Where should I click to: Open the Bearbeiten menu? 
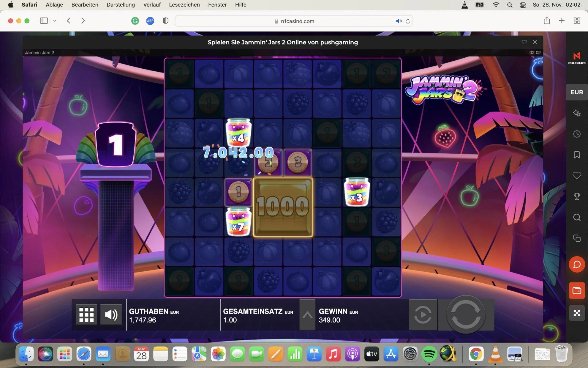pyautogui.click(x=85, y=5)
